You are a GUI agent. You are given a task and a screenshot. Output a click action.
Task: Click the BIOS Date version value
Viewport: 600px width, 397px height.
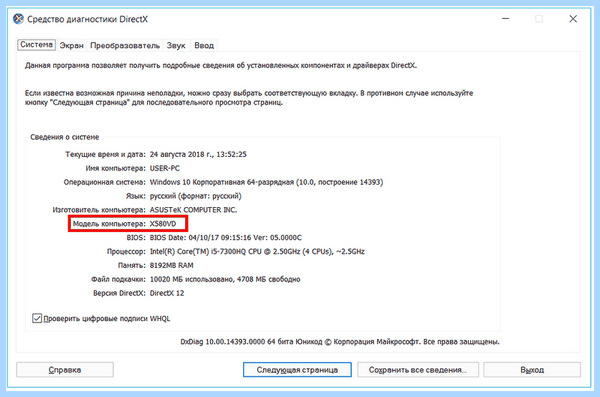(x=225, y=237)
